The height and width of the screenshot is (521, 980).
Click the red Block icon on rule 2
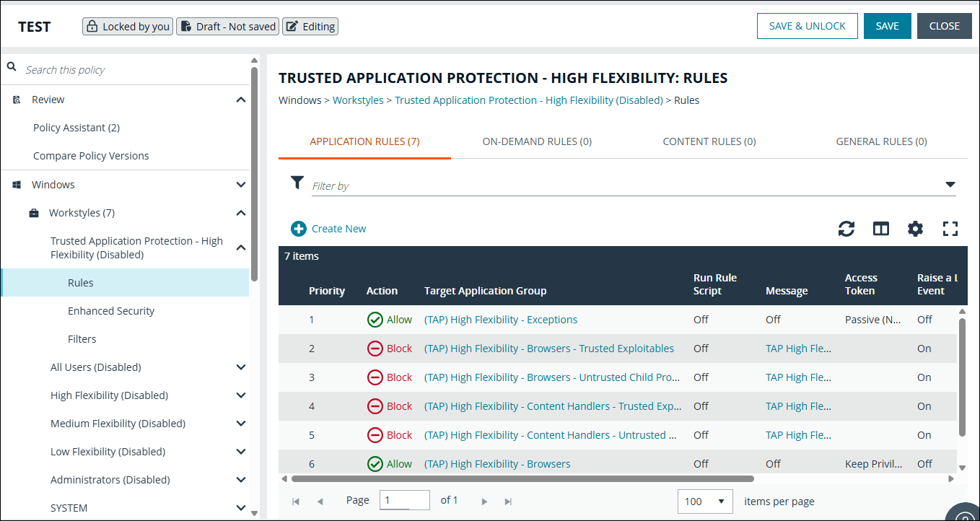[x=375, y=348]
